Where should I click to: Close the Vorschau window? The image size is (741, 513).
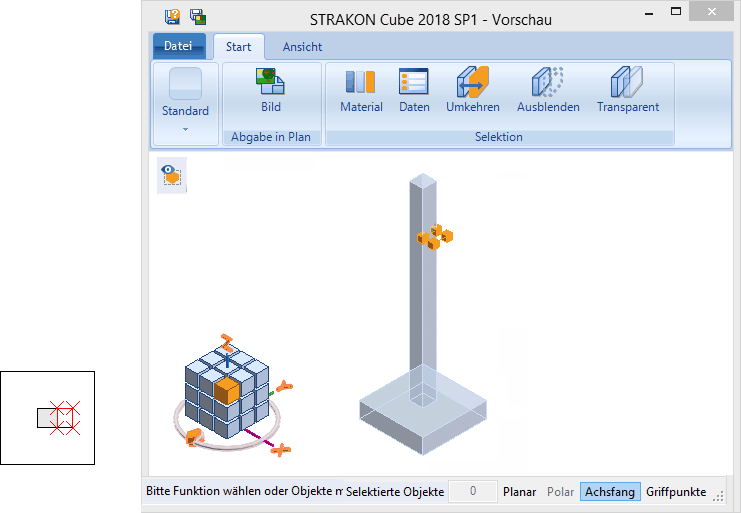(711, 11)
